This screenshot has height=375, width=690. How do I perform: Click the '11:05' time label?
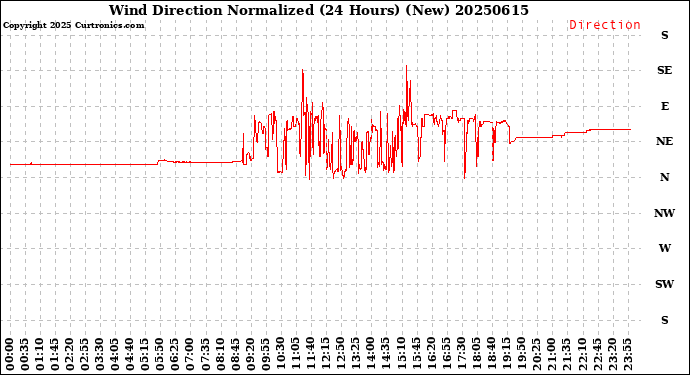pos(295,354)
